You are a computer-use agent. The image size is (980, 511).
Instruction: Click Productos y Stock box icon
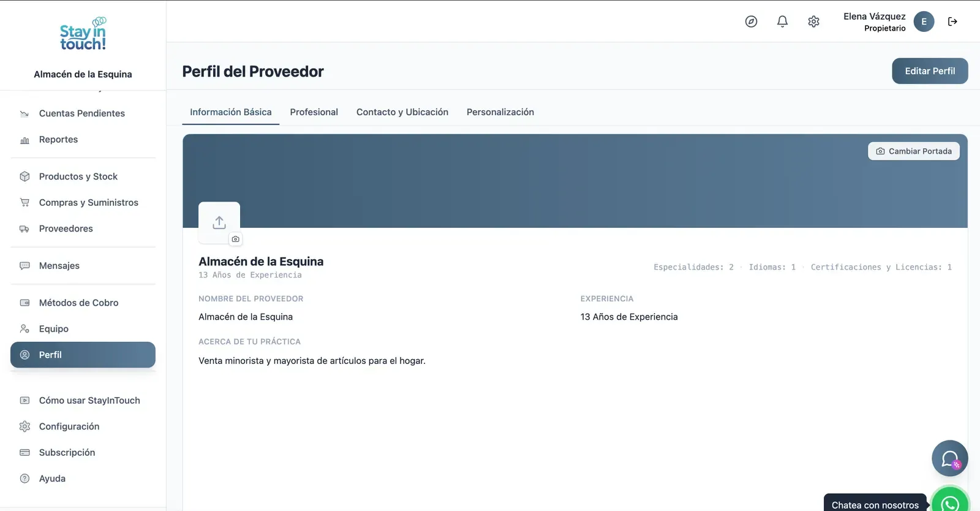click(24, 176)
